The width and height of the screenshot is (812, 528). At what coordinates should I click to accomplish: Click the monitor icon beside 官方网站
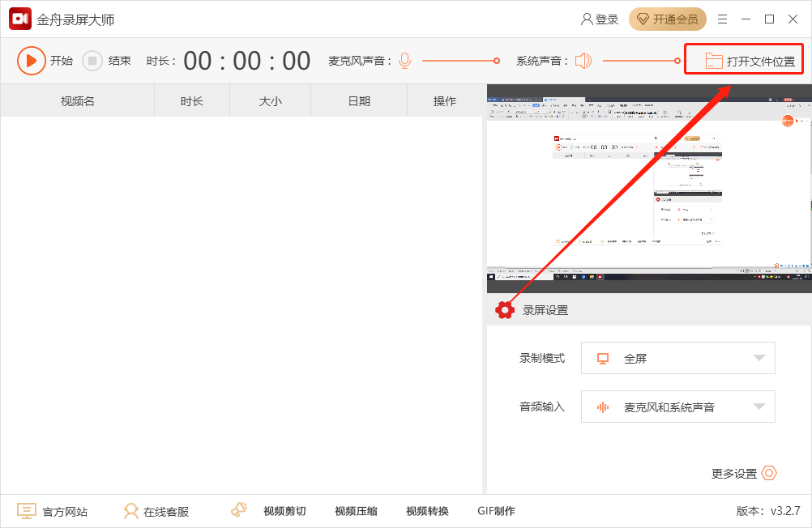point(27,511)
